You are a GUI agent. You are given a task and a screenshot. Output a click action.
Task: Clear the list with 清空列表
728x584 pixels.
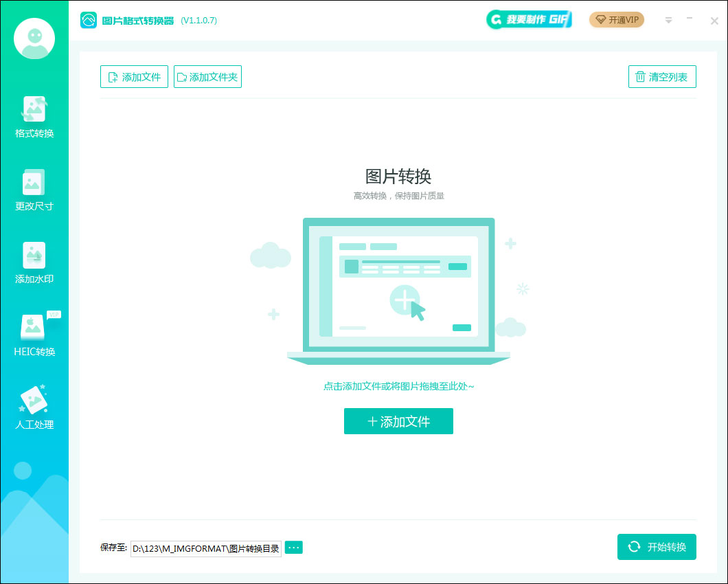tap(662, 77)
